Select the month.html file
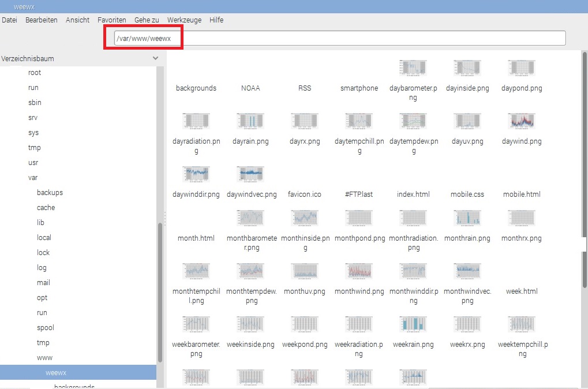The width and height of the screenshot is (588, 389). 196,238
